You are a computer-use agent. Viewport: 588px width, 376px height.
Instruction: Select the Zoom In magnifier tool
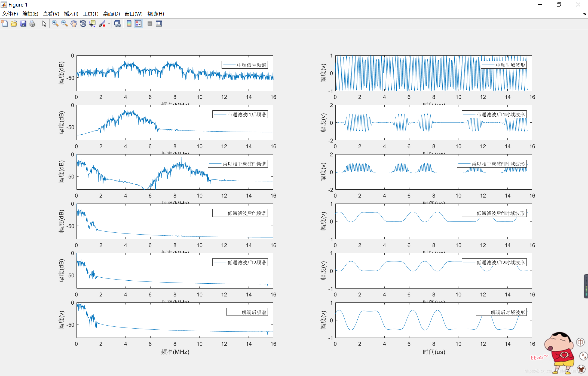coord(55,24)
